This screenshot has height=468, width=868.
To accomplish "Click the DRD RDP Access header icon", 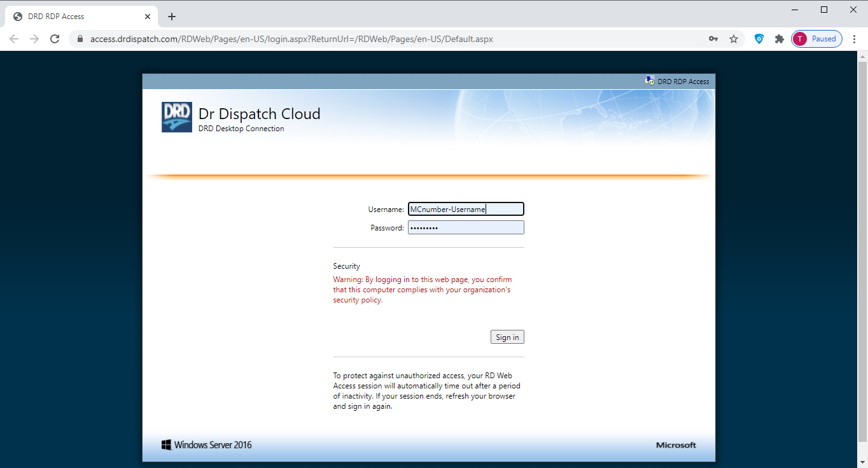I will click(650, 81).
